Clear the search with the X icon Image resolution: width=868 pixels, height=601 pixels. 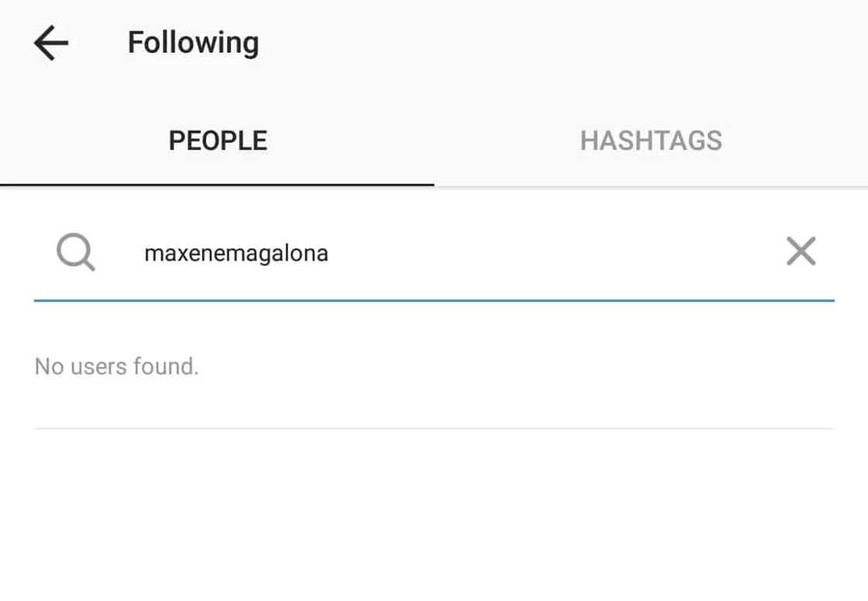[801, 252]
